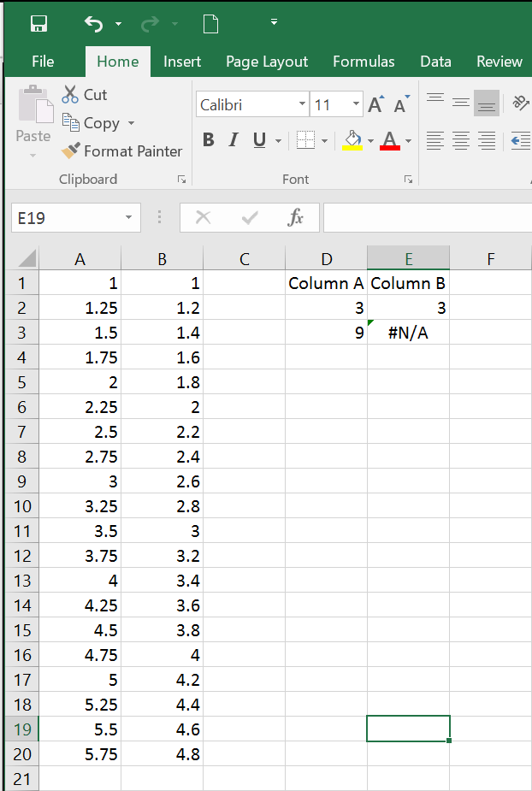Open the Calibri font name combo box
Viewport: 532px width, 791px height.
[251, 104]
